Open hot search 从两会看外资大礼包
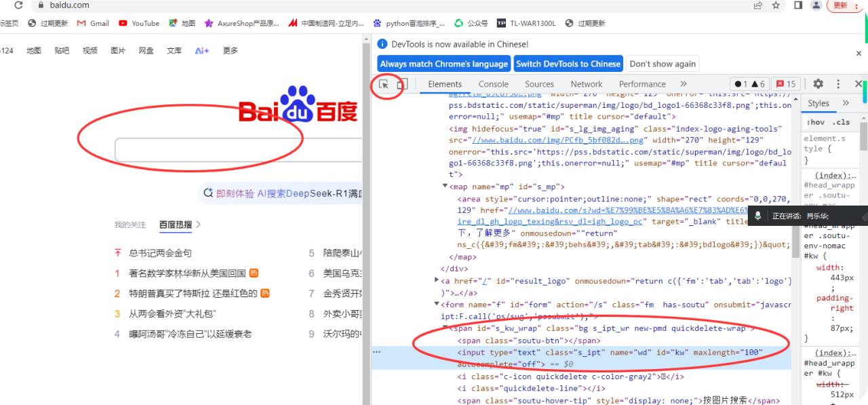868x405 pixels. click(172, 313)
